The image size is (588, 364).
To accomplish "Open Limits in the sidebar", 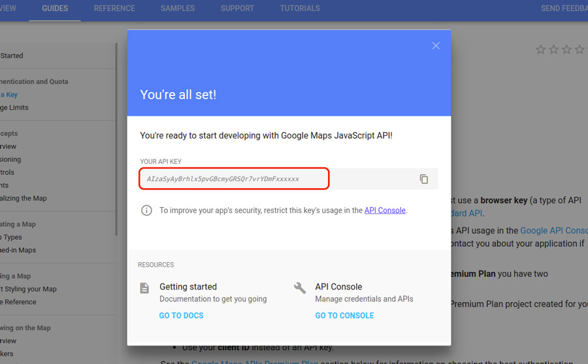I will coord(14,108).
